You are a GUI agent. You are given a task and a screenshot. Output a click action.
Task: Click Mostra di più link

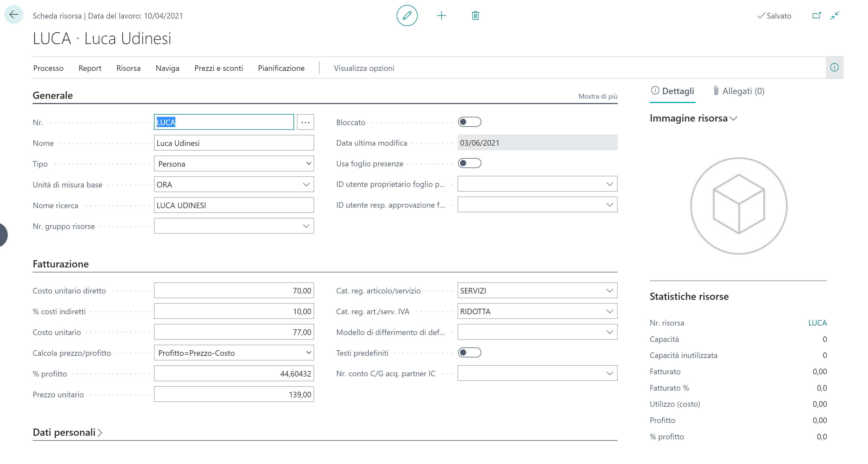[598, 96]
